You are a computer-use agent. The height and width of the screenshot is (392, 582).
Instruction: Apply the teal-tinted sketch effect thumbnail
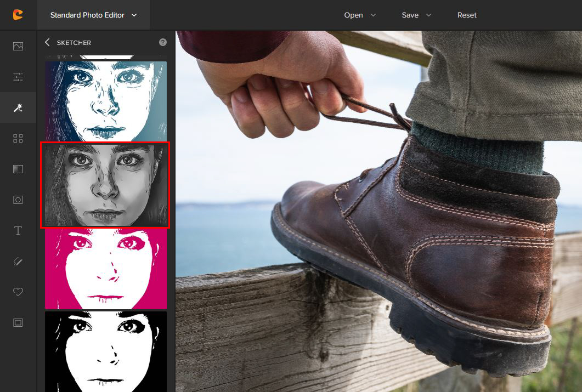click(x=106, y=101)
